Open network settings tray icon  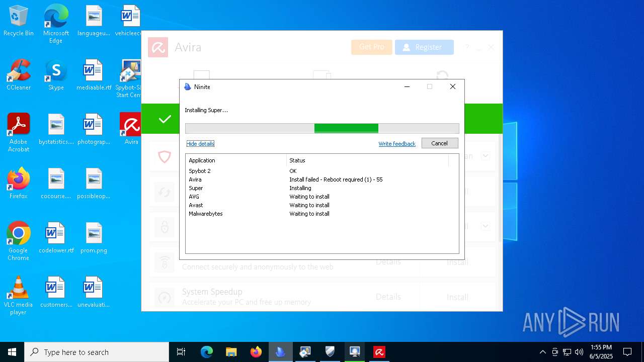click(567, 352)
